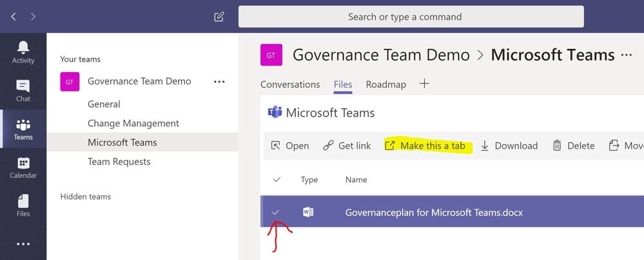The width and height of the screenshot is (644, 260).
Task: Switch to the Conversations tab
Action: pos(290,84)
